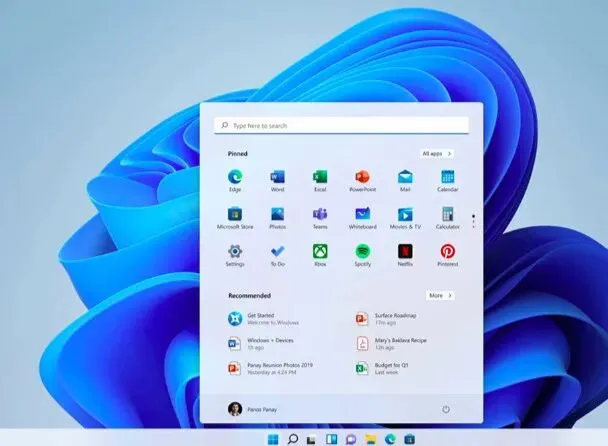Open taskbar Search magnifier
Image resolution: width=608 pixels, height=446 pixels.
pyautogui.click(x=293, y=439)
